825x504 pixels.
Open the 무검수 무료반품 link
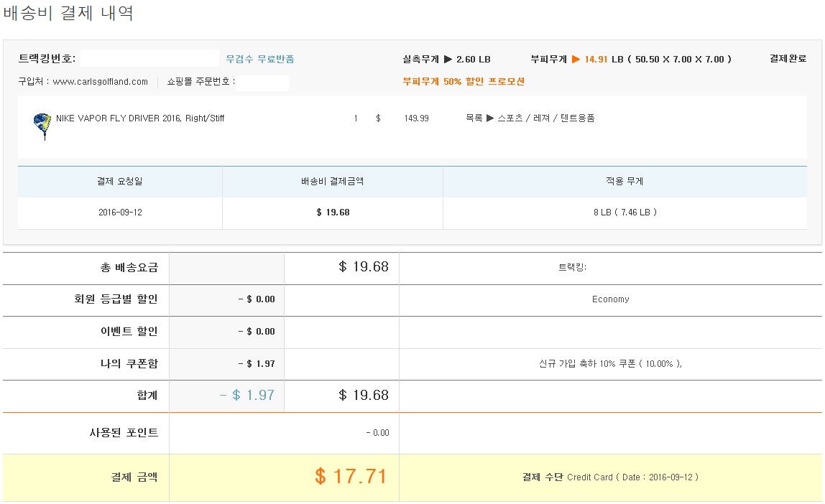(x=260, y=60)
